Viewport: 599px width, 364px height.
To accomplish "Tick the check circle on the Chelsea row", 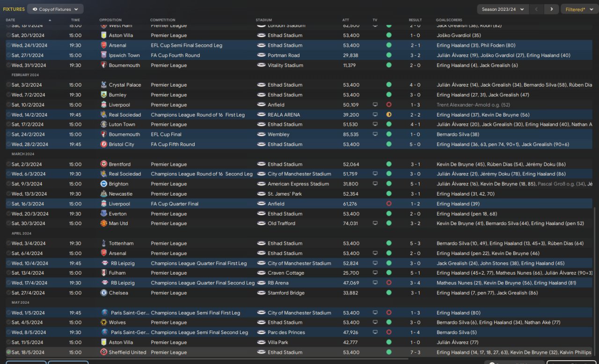I will coord(8,293).
